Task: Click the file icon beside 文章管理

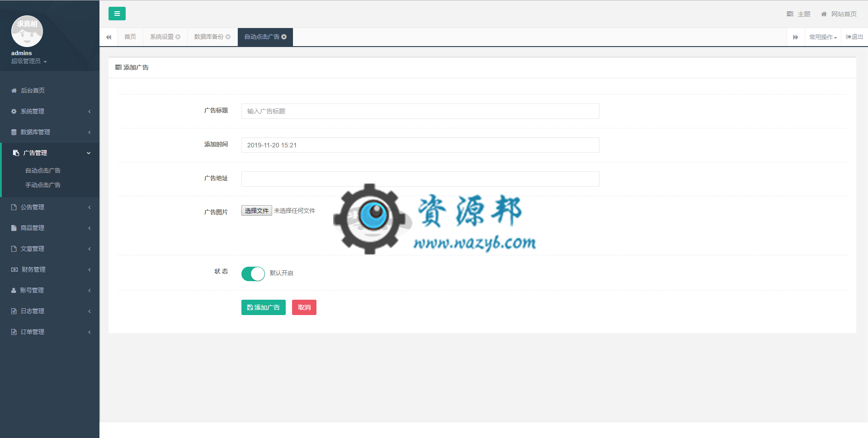Action: pos(14,249)
